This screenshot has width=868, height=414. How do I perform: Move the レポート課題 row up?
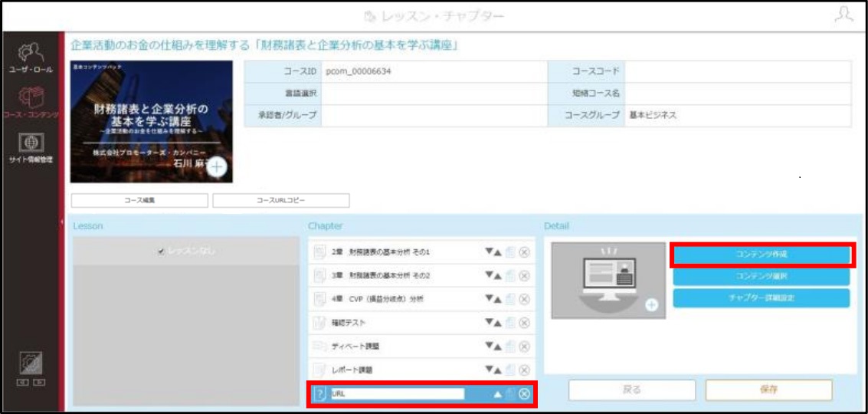click(498, 370)
